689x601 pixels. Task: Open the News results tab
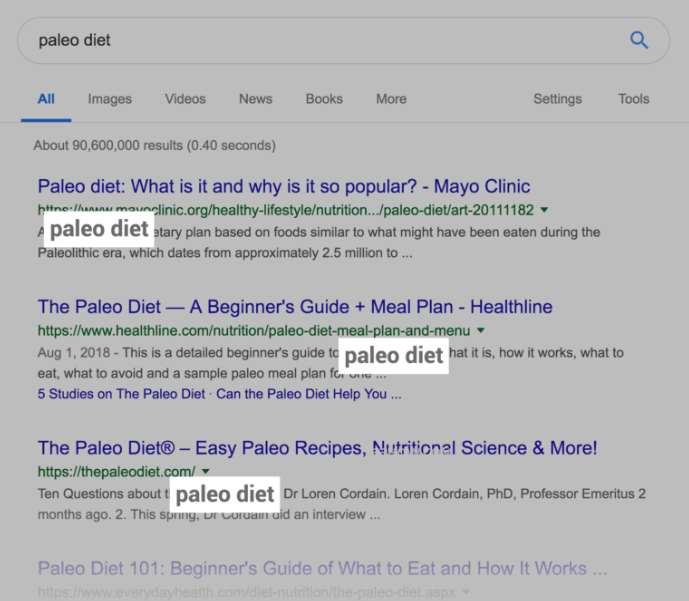pos(255,99)
